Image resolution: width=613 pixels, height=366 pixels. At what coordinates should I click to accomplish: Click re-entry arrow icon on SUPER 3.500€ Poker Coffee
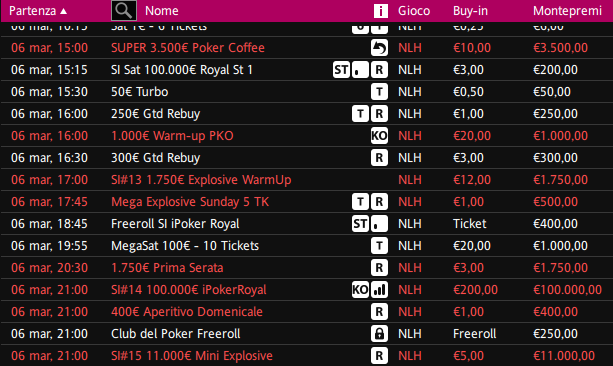[x=379, y=48]
